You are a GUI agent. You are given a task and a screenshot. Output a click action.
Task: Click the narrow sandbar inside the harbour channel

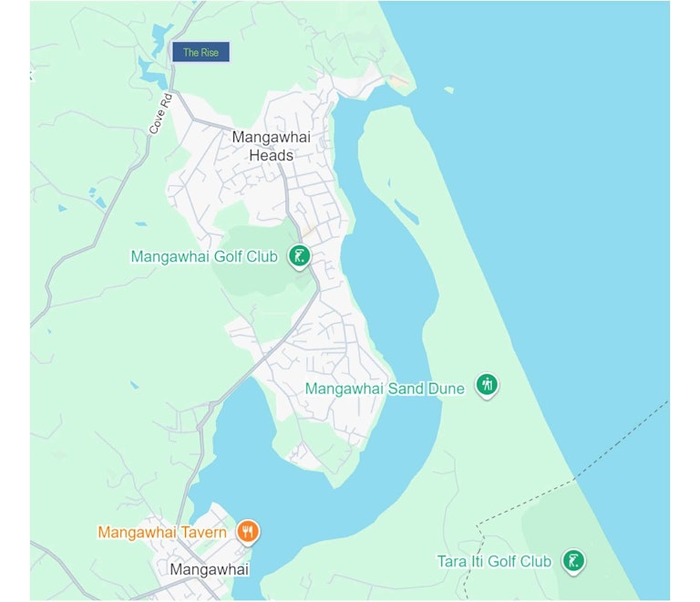(407, 212)
